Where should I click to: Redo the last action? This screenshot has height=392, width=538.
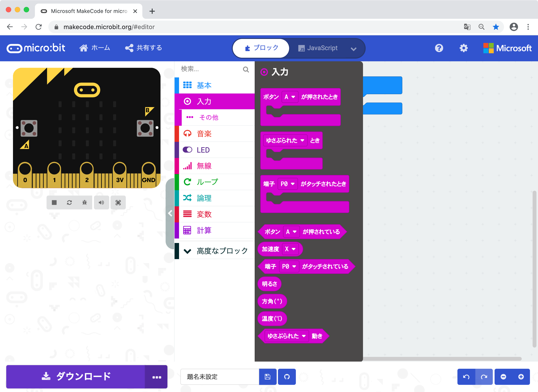point(484,377)
